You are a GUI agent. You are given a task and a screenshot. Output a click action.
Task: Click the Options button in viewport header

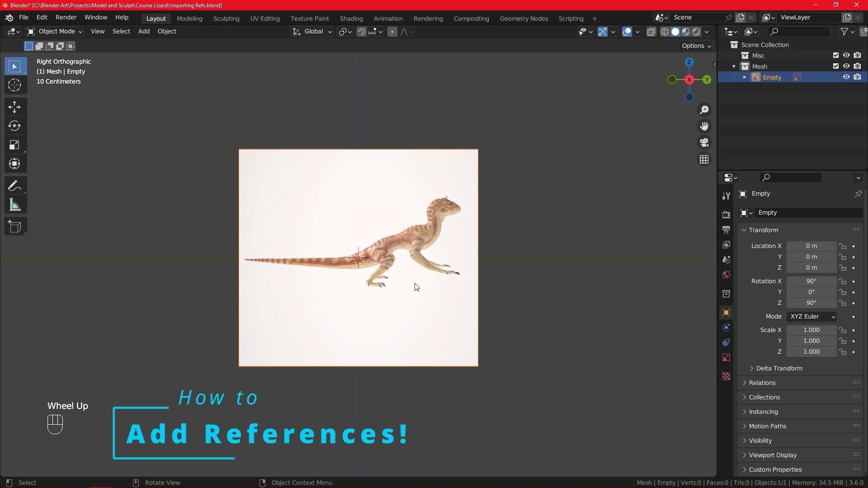tap(695, 46)
